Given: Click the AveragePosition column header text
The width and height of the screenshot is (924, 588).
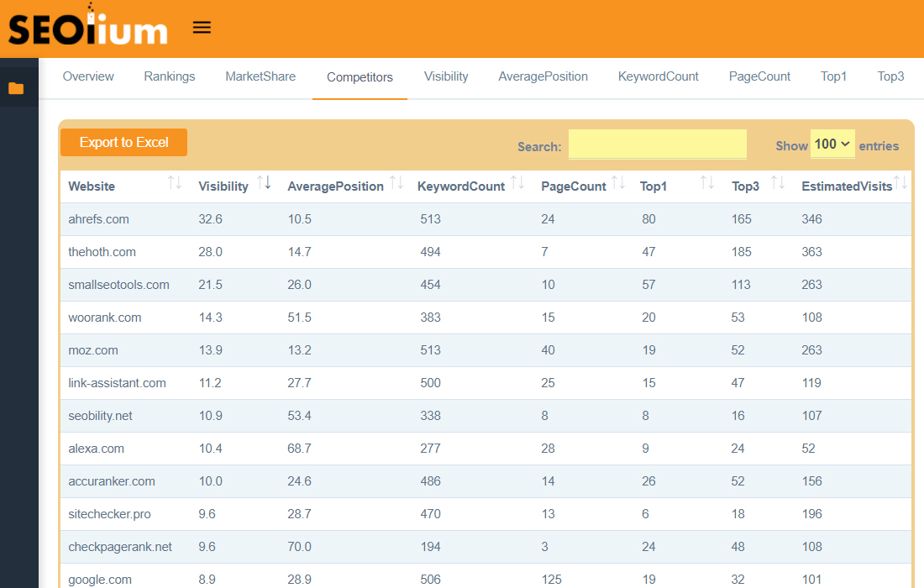Looking at the screenshot, I should pos(335,186).
